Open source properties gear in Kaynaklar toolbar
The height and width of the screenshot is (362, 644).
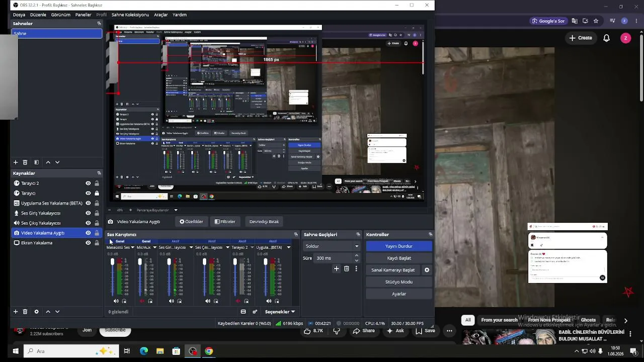[x=36, y=312]
